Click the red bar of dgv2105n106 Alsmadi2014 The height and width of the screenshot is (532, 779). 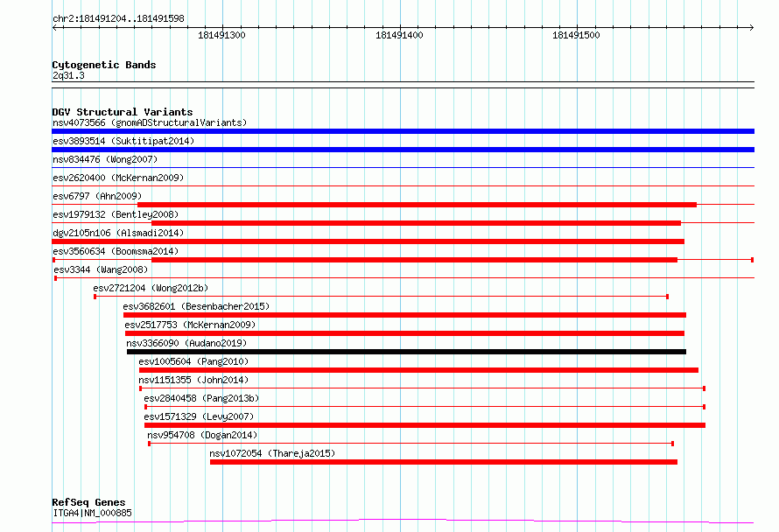[x=368, y=241]
